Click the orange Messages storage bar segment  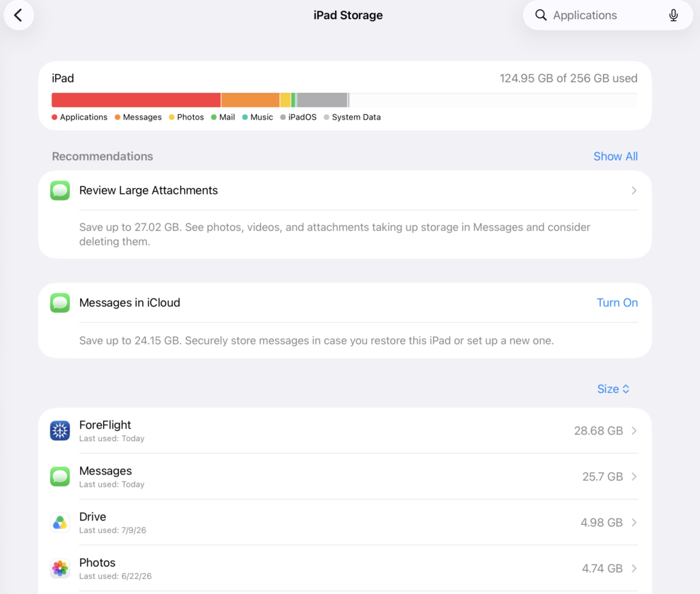[251, 100]
